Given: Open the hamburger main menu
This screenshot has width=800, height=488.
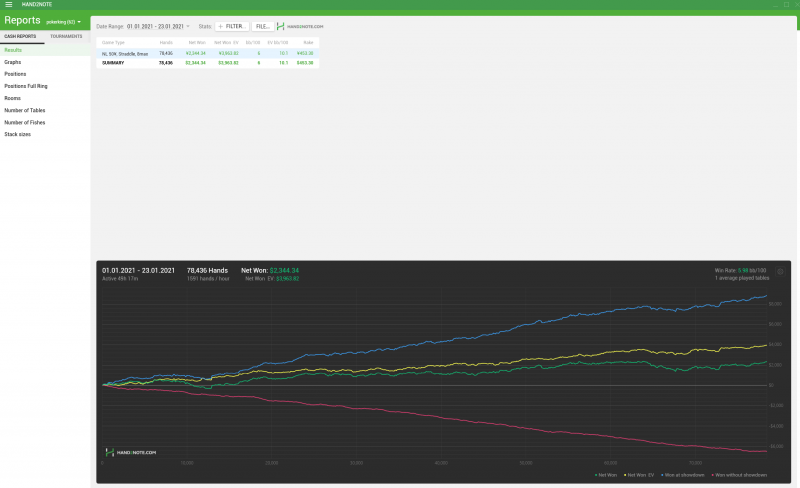Looking at the screenshot, I should [x=8, y=4].
